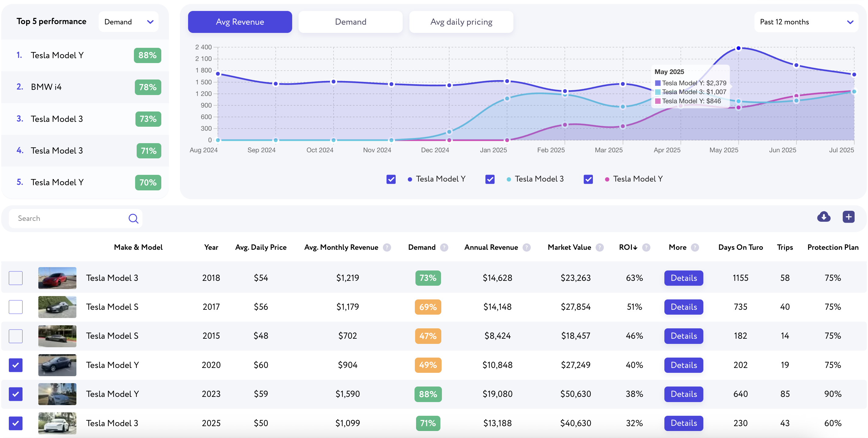The height and width of the screenshot is (438, 868).
Task: Click red 2018 Tesla Model 3 thumbnail
Action: pyautogui.click(x=57, y=278)
